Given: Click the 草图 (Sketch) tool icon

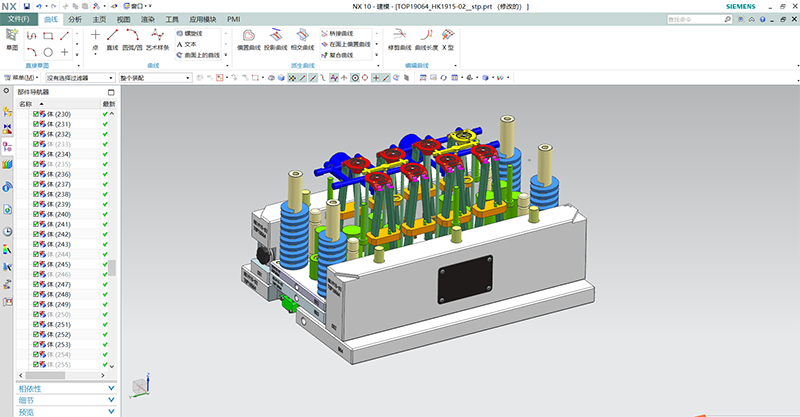Looking at the screenshot, I should (x=12, y=39).
